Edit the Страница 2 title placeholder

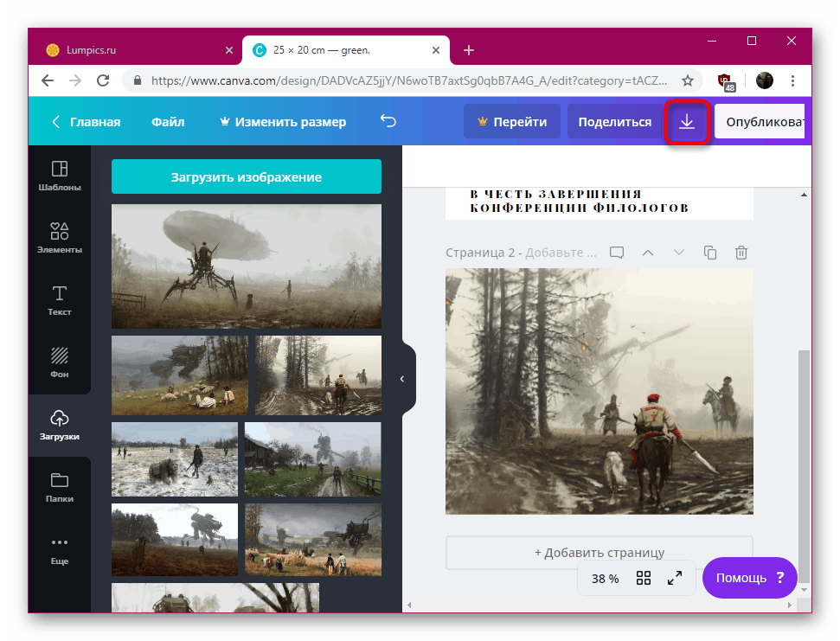coord(561,253)
